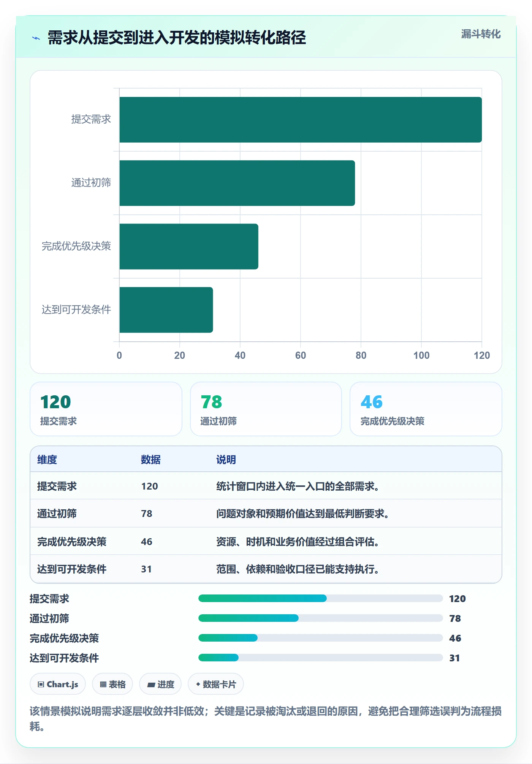Click the title 需求从提交到进入开发的模拟转化路径
This screenshot has height=764, width=532.
177,38
